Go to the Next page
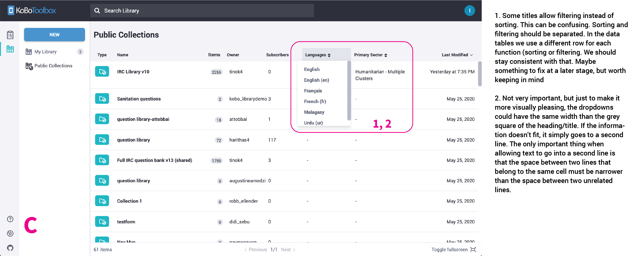Viewport: 644px width, 256px height. (x=286, y=249)
